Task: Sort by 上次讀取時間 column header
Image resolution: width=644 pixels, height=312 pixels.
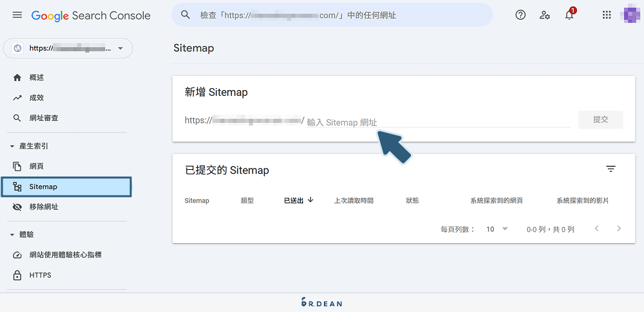Action: (354, 201)
